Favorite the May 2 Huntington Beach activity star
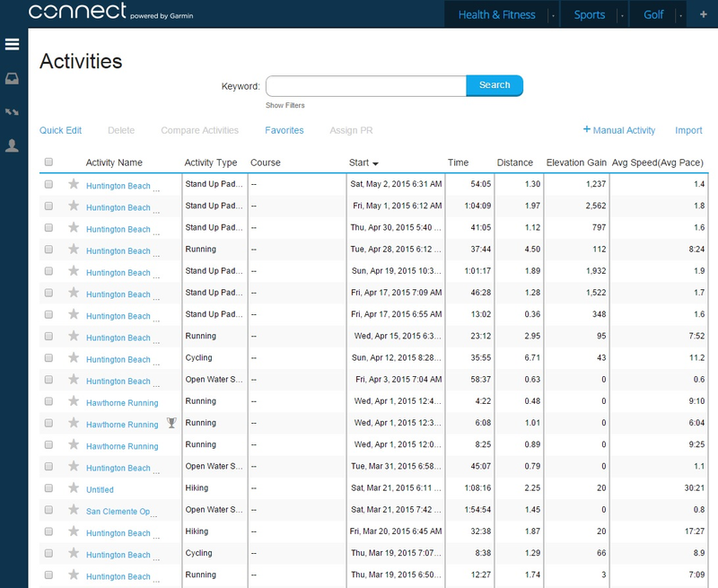 point(74,184)
